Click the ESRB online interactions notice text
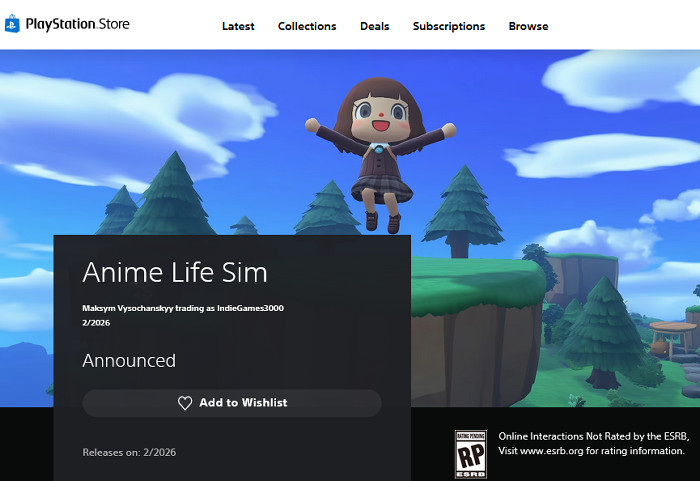Screen dimensions: 700x481 pyautogui.click(x=594, y=443)
